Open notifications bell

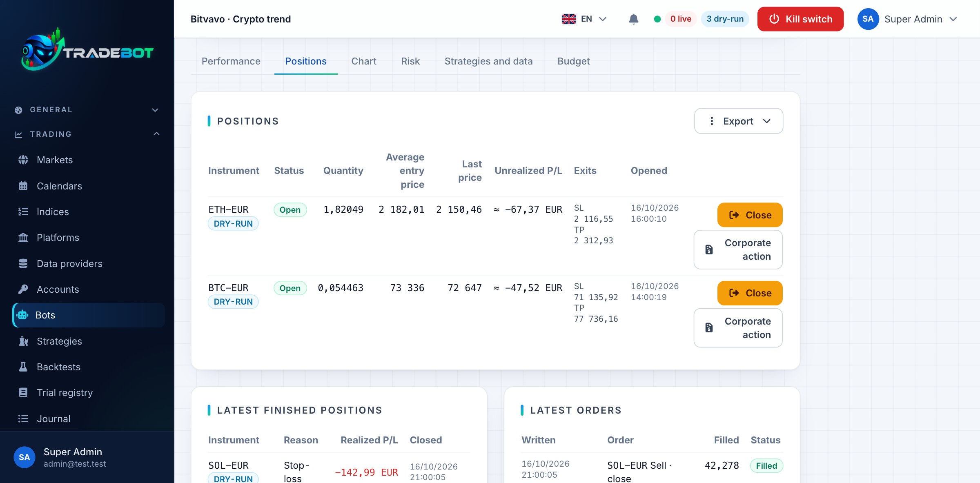(x=634, y=19)
